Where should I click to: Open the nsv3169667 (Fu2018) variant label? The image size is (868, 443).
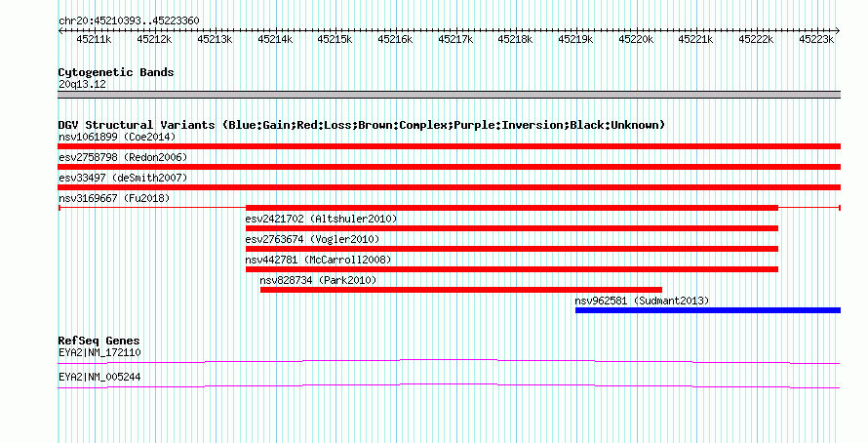[114, 198]
